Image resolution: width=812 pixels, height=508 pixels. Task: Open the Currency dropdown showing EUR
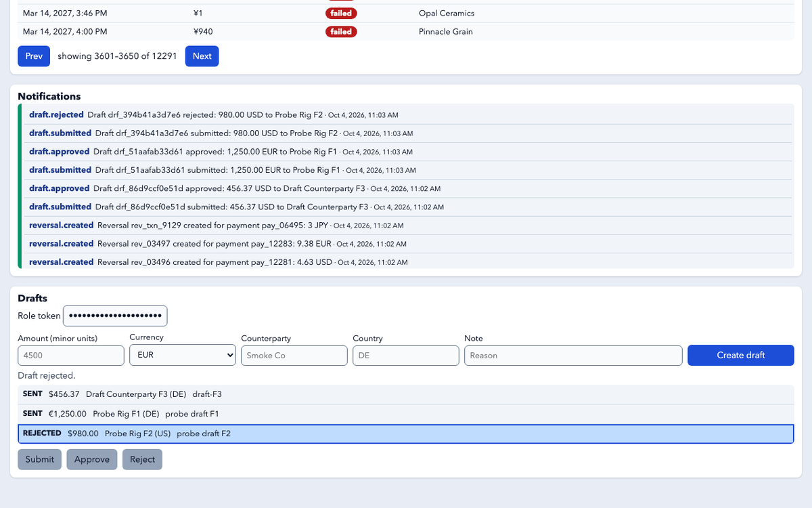(183, 355)
